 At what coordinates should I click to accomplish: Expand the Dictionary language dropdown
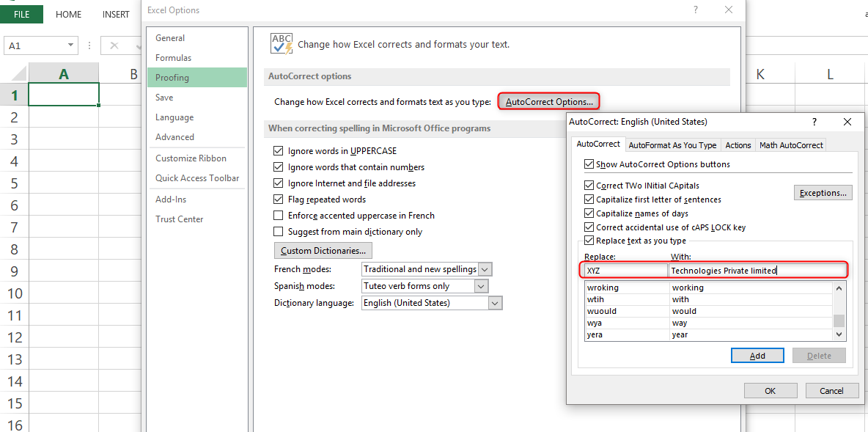point(495,303)
